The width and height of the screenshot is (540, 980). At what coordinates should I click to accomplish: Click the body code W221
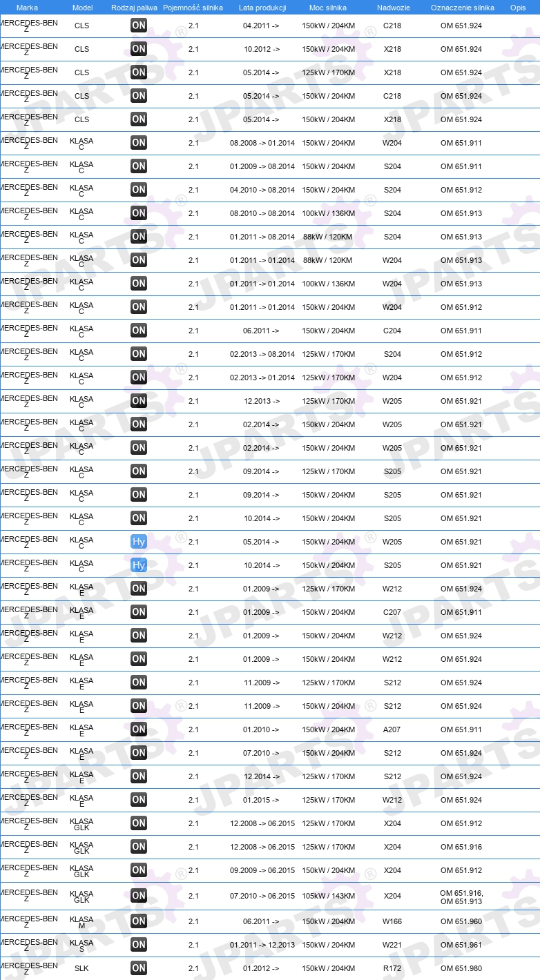click(x=392, y=945)
